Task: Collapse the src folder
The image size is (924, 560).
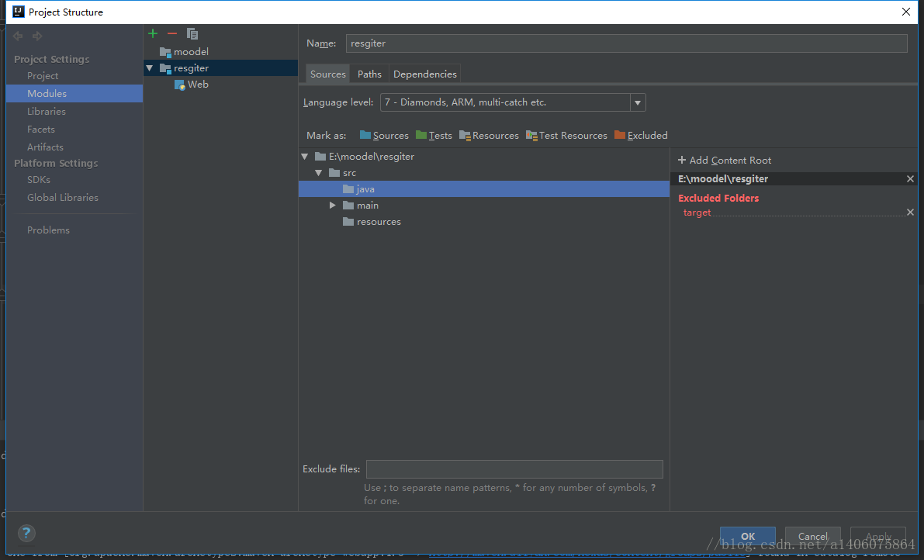Action: pos(319,173)
